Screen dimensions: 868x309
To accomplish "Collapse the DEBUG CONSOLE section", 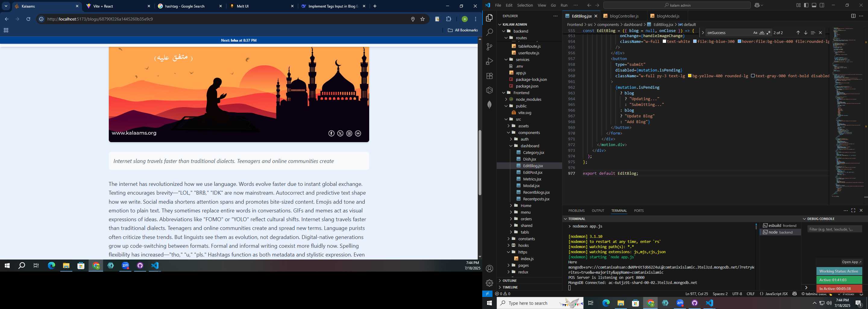I will (x=804, y=218).
